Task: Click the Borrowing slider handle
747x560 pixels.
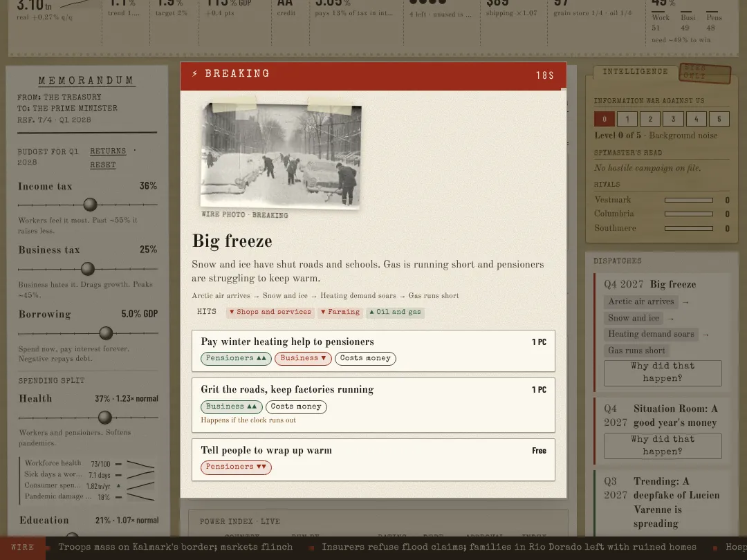Action: coord(107,333)
